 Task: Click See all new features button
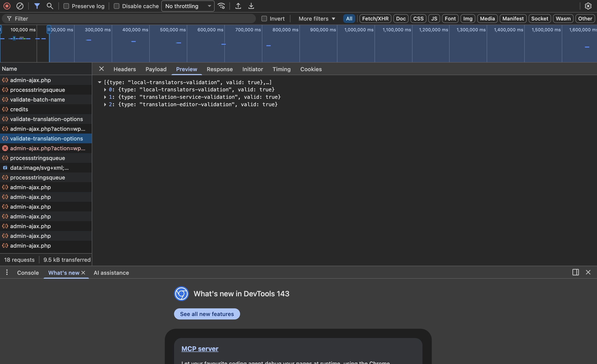point(207,314)
